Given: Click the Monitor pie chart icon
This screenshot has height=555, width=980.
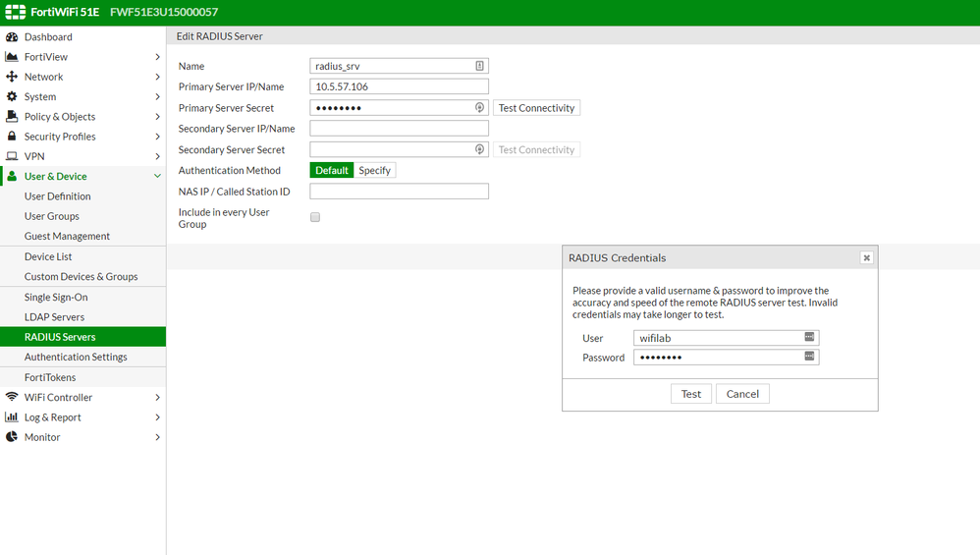Looking at the screenshot, I should [x=11, y=437].
